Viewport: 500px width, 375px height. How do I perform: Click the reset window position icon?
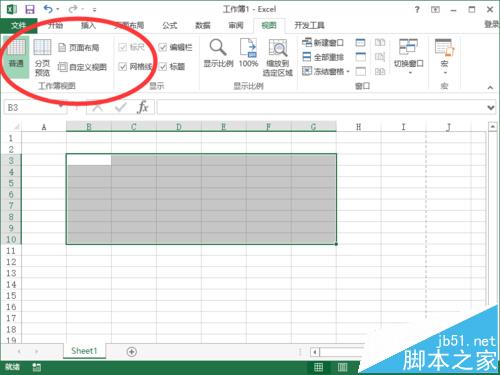point(380,71)
